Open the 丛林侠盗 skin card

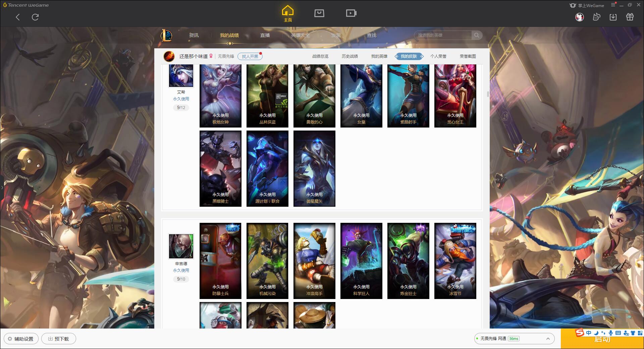pyautogui.click(x=267, y=96)
